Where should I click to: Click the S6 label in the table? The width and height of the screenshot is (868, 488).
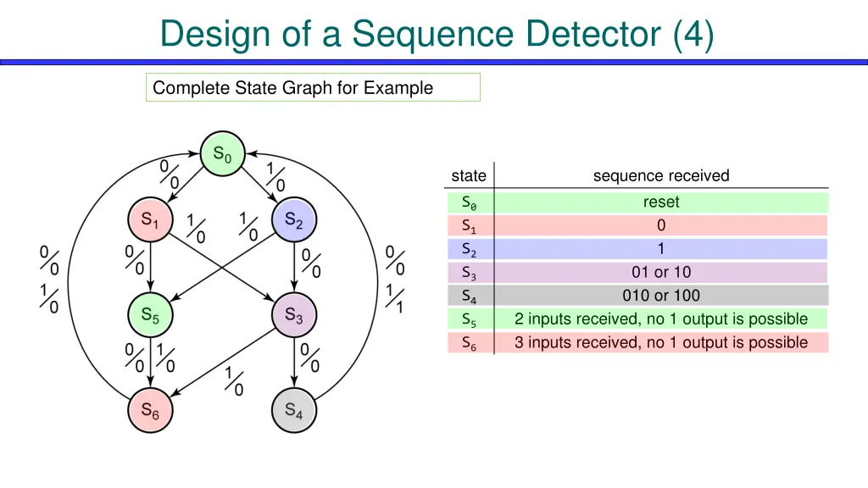tap(470, 343)
